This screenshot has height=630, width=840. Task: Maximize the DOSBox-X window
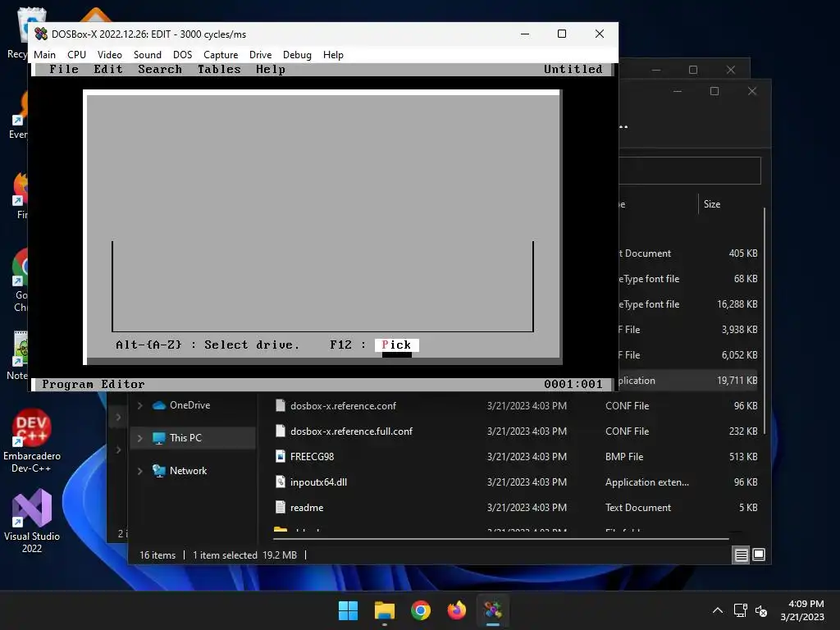(x=562, y=34)
